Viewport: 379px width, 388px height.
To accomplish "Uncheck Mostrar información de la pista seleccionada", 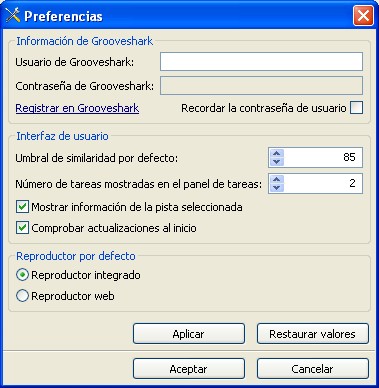I will pos(22,207).
